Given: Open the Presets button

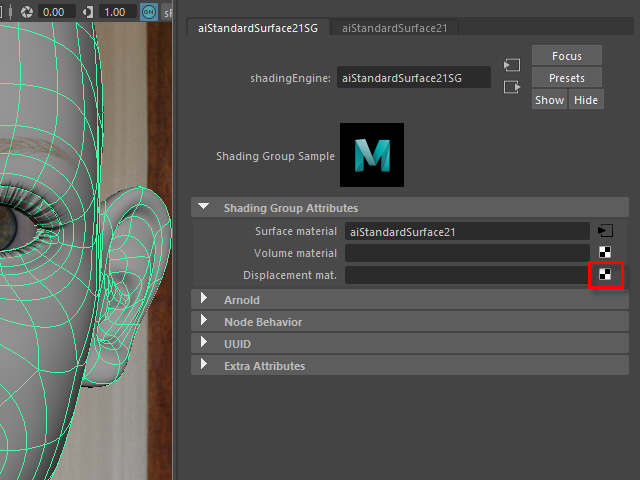Looking at the screenshot, I should (567, 78).
